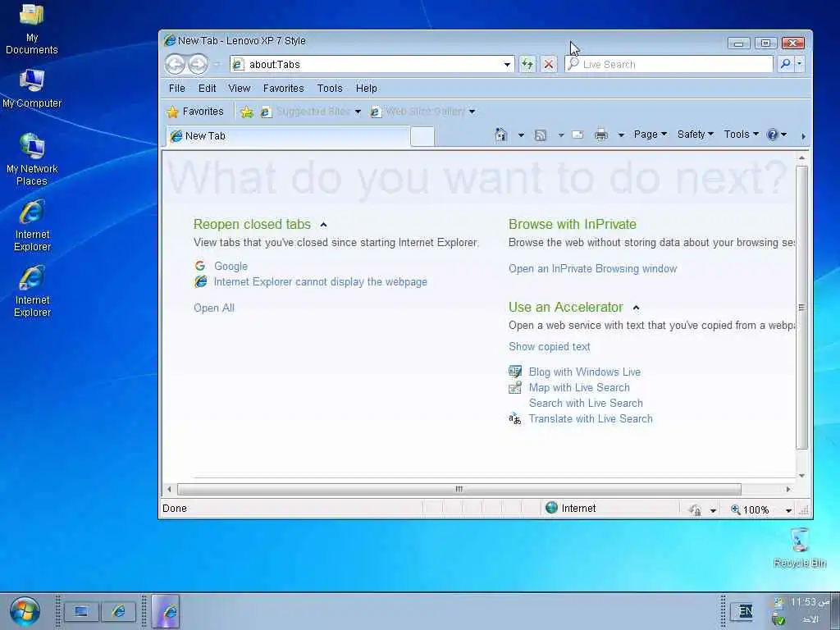This screenshot has width=840, height=630.
Task: Click the EN language indicator
Action: [745, 611]
